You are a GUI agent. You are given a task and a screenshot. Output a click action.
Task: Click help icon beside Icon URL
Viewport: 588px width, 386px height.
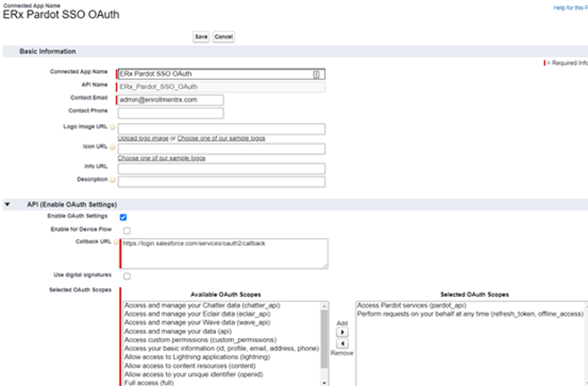click(113, 147)
